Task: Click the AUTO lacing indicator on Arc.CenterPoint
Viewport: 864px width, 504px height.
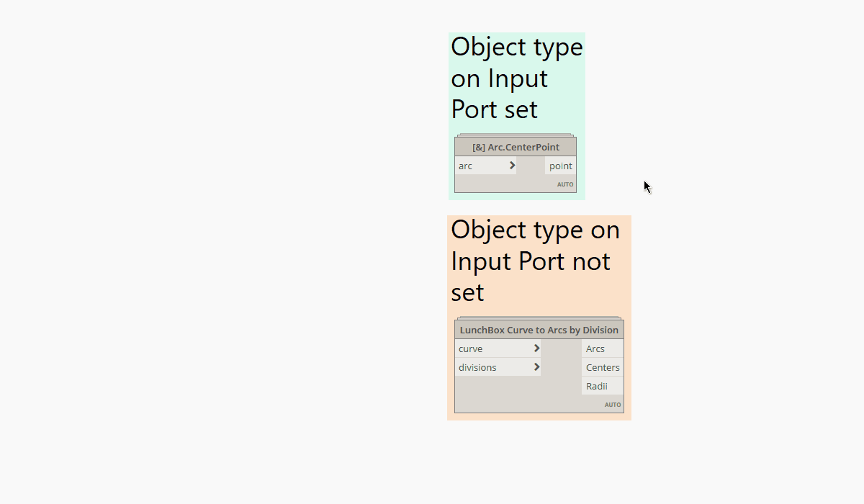Action: click(x=564, y=184)
